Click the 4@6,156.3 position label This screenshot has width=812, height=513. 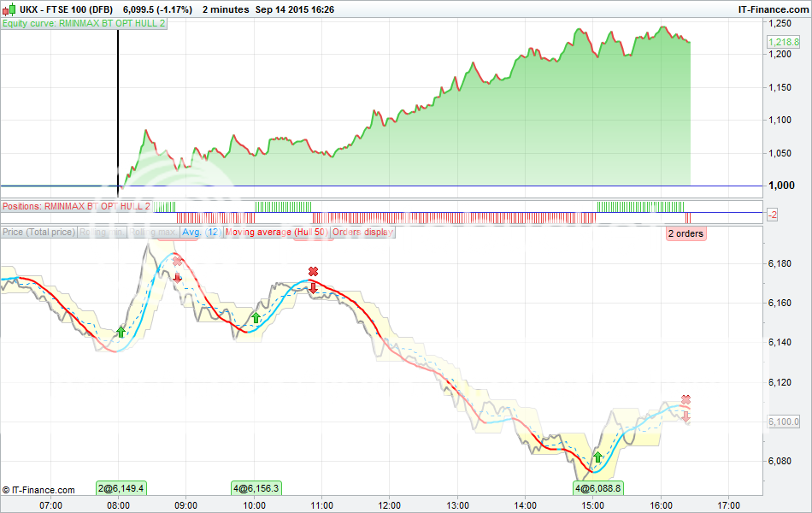256,488
